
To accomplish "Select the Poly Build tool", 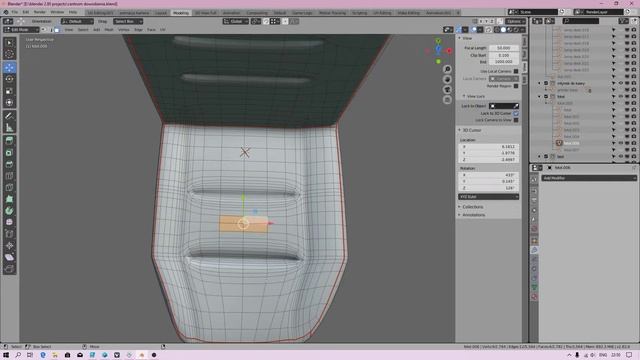I will click(x=9, y=199).
